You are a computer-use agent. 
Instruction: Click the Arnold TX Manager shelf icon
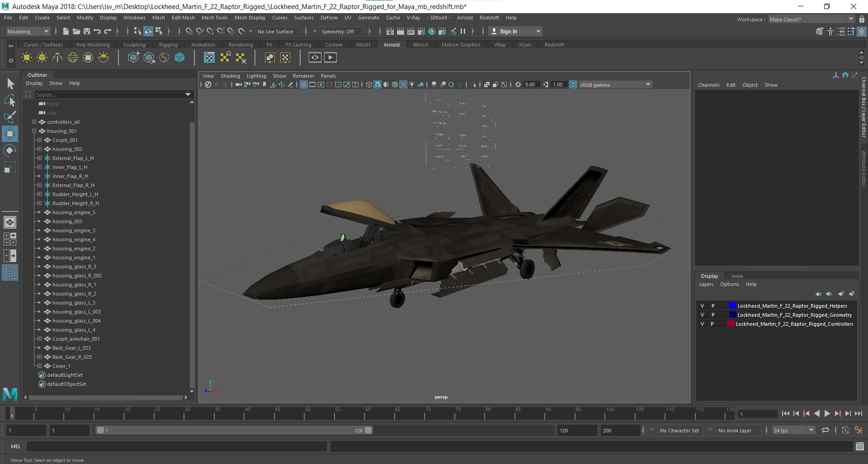pyautogui.click(x=209, y=57)
